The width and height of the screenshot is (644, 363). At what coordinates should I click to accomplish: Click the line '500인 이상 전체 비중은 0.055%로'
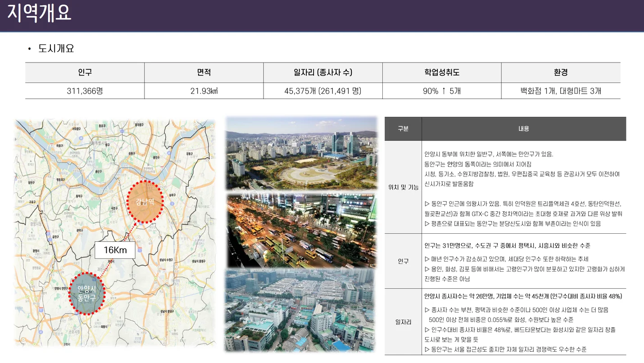click(501, 320)
